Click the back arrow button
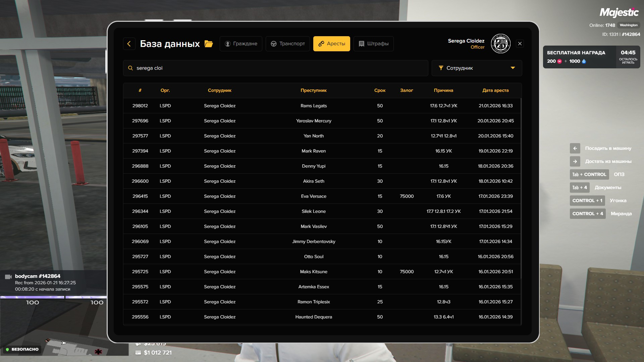 point(129,44)
